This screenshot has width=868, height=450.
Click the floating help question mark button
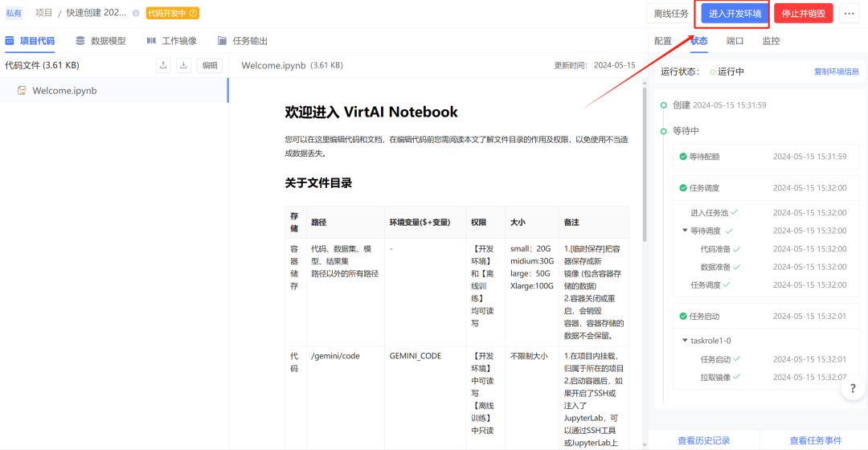(x=853, y=389)
